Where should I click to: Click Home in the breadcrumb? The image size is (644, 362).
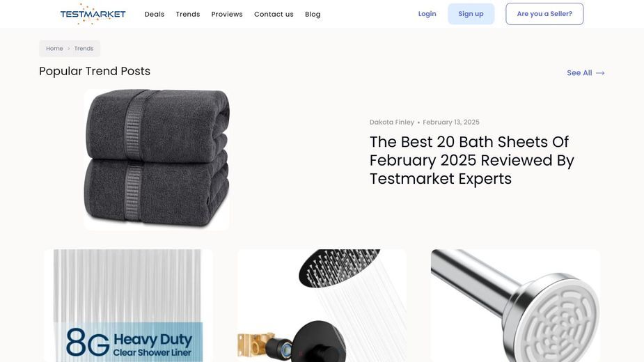pos(54,49)
